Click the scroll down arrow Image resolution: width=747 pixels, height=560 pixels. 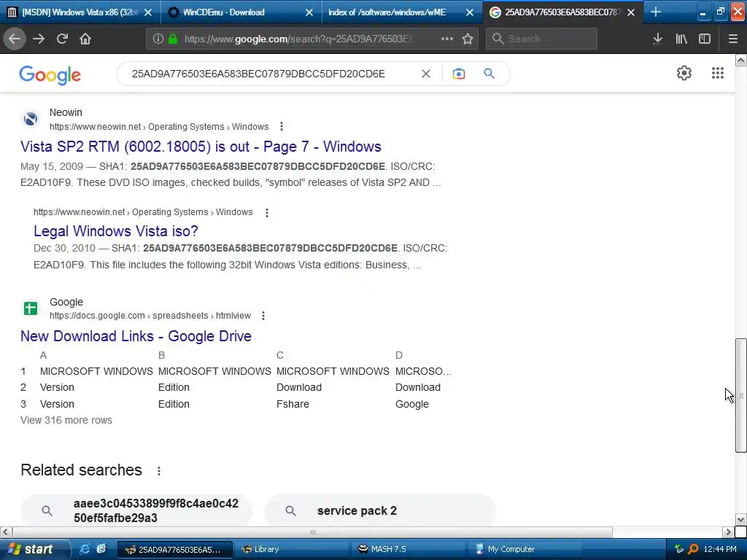pyautogui.click(x=740, y=519)
